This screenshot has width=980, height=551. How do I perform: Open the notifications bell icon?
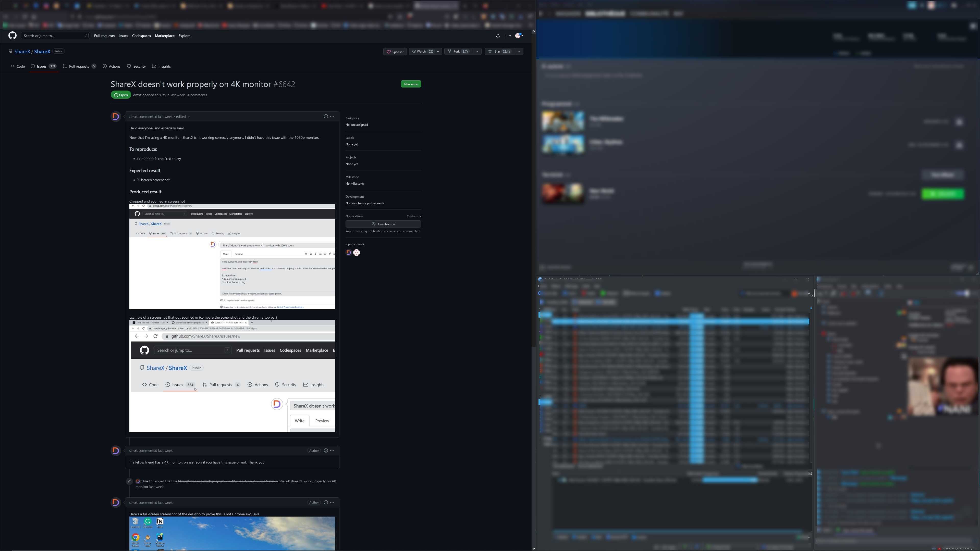[x=498, y=35]
